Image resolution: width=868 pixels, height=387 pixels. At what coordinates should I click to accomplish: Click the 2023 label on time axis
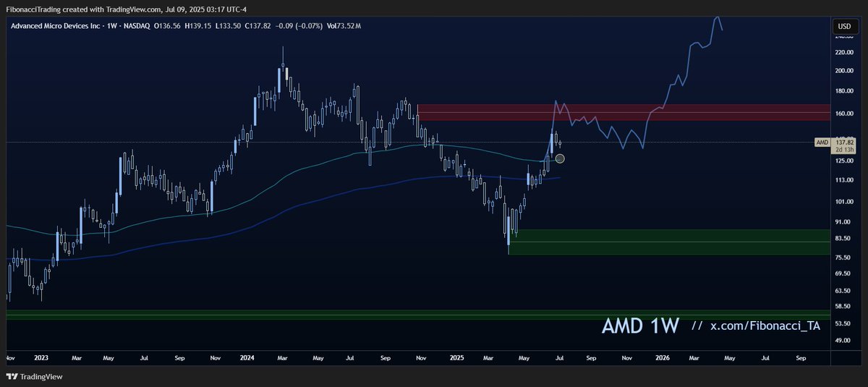click(41, 357)
